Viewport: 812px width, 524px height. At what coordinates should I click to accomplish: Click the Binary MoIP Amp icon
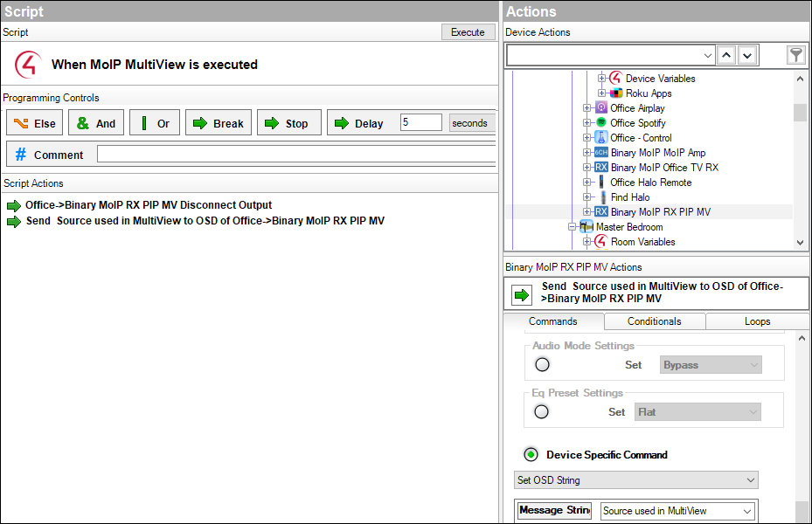pos(601,153)
